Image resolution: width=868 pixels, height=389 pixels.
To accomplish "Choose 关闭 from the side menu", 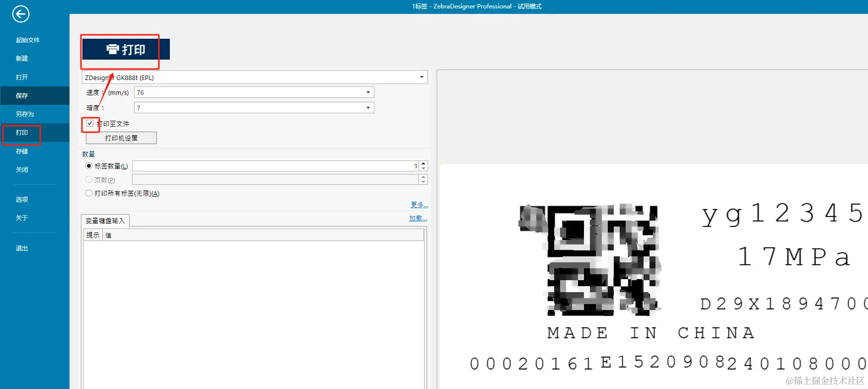I will pos(22,169).
